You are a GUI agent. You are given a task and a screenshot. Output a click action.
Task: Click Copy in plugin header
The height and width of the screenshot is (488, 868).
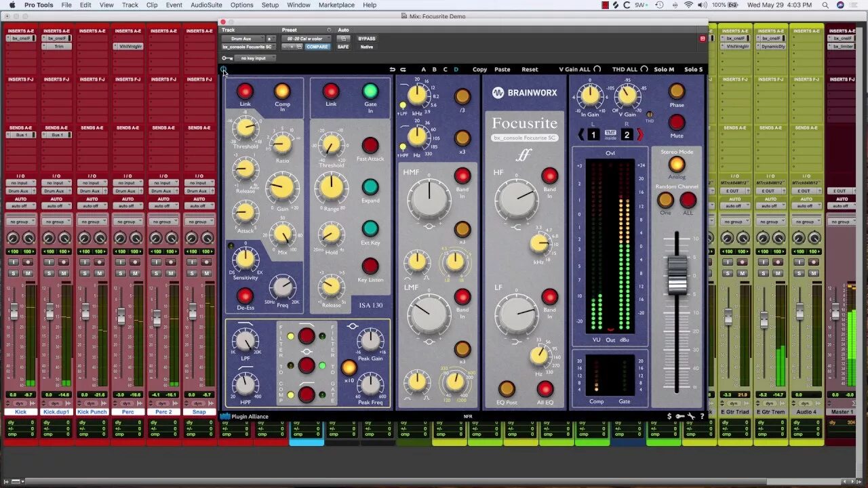click(479, 69)
